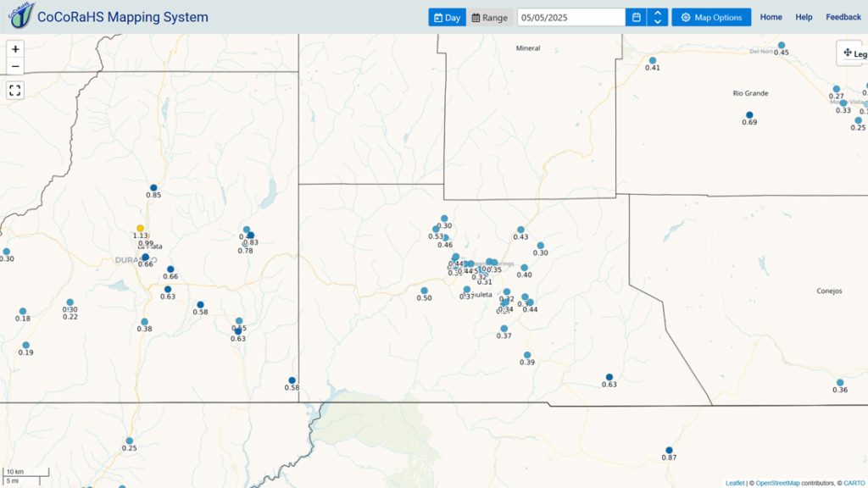Open the Help page
Image resolution: width=868 pixels, height=488 pixels.
[x=804, y=17]
